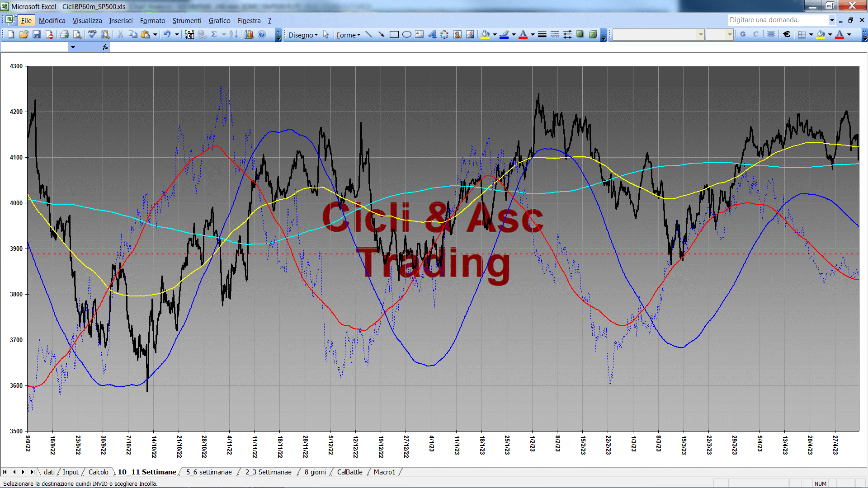This screenshot has width=868, height=488.
Task: Open Excel help with the question mark icon
Action: pos(262,34)
